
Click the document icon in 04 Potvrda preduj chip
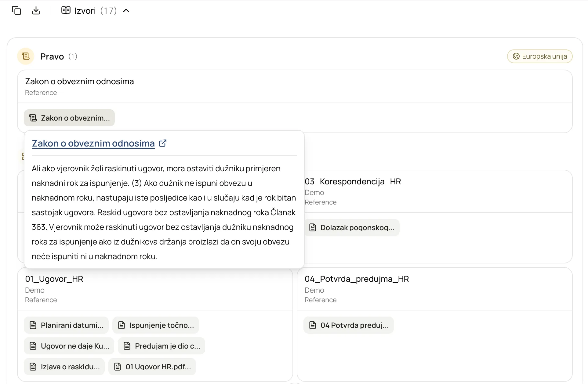pyautogui.click(x=313, y=325)
